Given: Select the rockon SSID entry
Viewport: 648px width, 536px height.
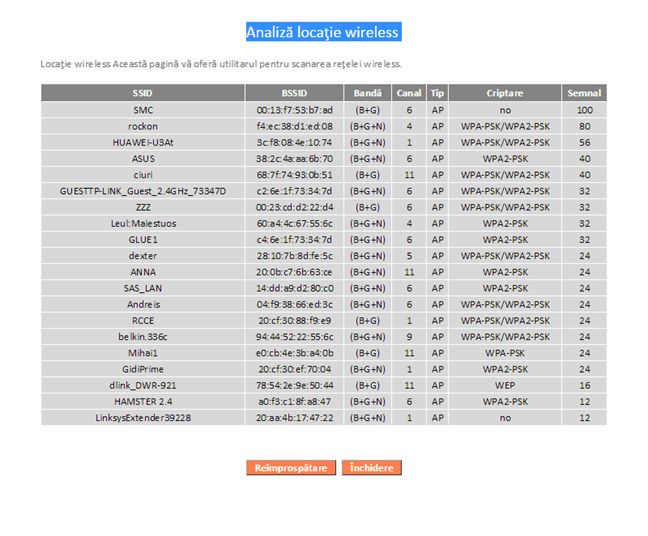Looking at the screenshot, I should click(142, 126).
